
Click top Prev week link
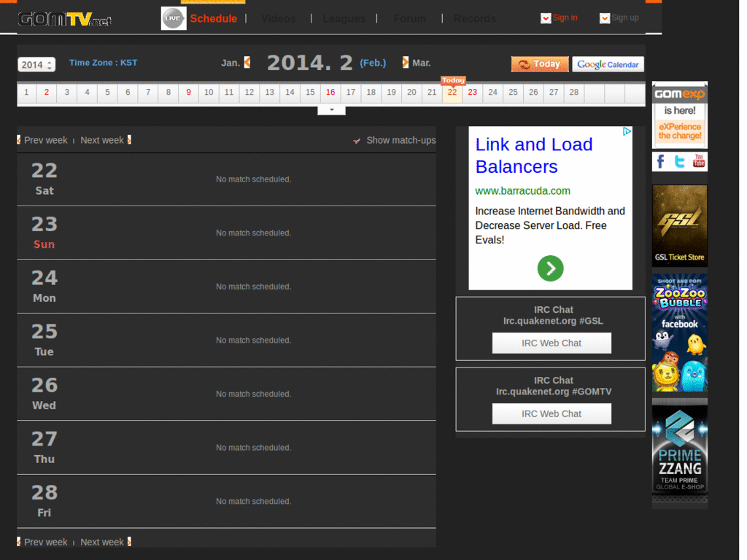[46, 140]
